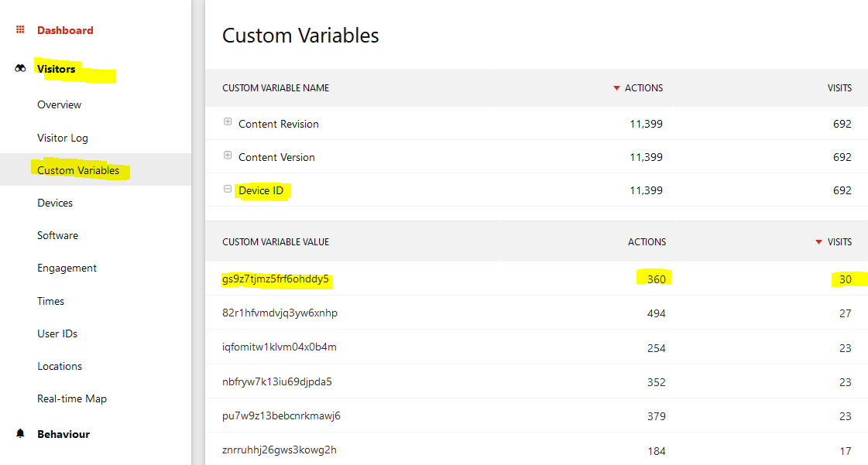Sort by CUSTOM VARIABLE NAME column
The height and width of the screenshot is (465, 868).
pos(276,88)
